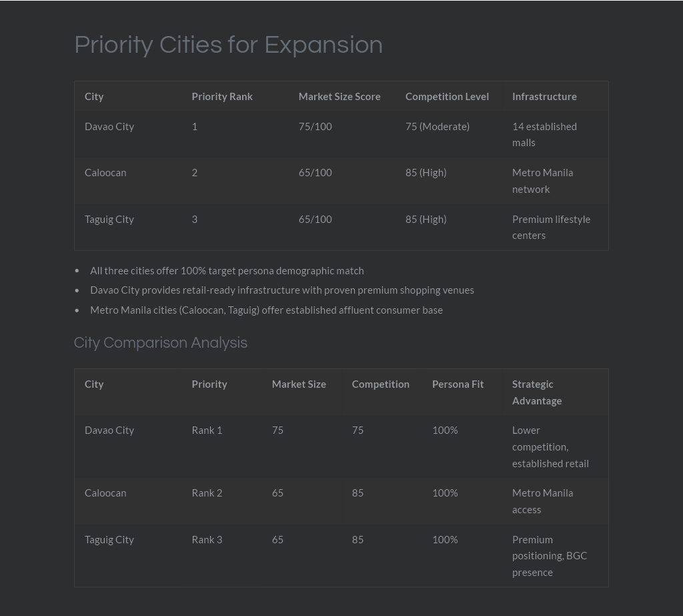This screenshot has height=616, width=683.
Task: Click "Caloocan" in the Priority Cities table
Action: [105, 173]
